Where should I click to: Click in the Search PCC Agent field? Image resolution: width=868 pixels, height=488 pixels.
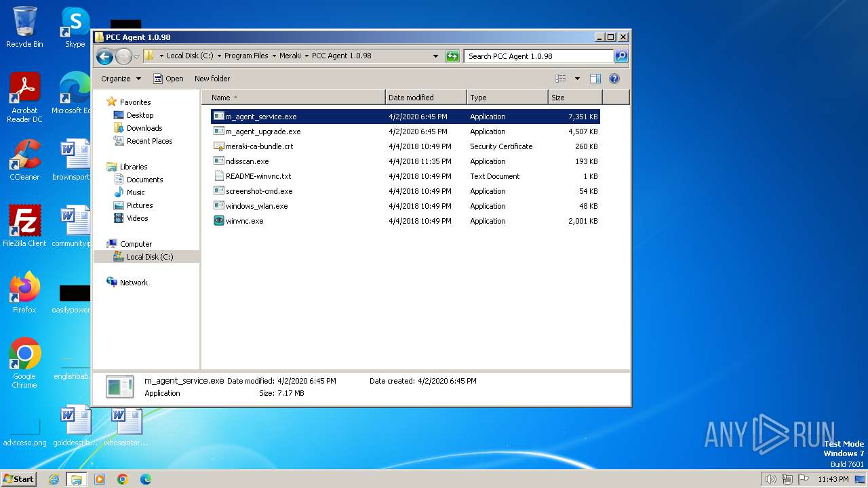539,56
